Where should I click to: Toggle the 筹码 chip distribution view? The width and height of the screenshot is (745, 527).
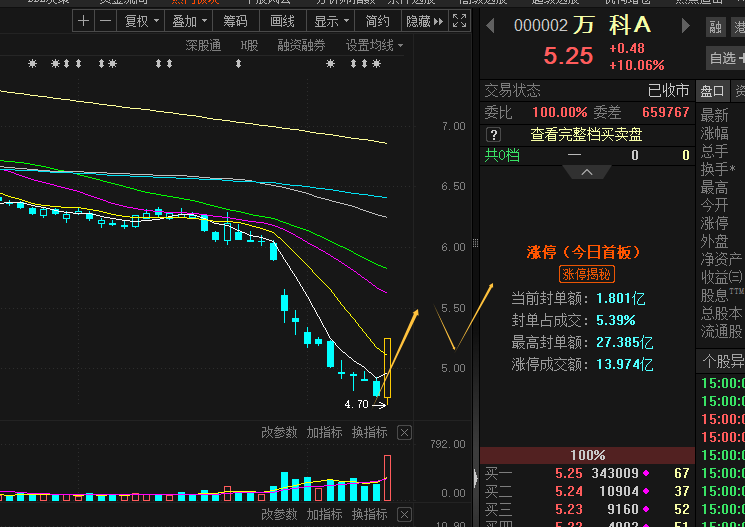pyautogui.click(x=236, y=21)
